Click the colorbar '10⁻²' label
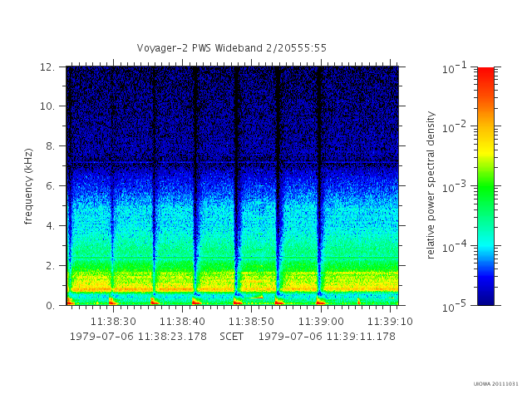 pyautogui.click(x=455, y=127)
